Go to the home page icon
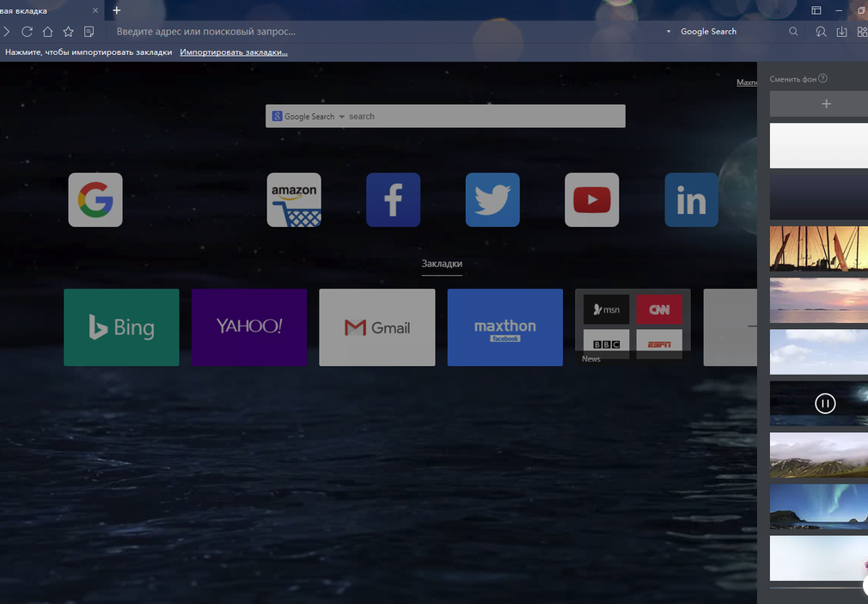 click(x=47, y=32)
